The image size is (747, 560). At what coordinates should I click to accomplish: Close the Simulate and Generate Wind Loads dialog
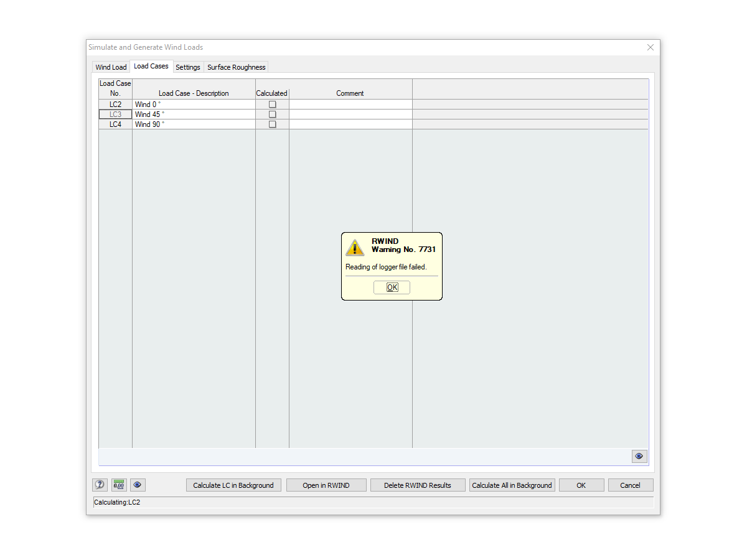pos(651,47)
